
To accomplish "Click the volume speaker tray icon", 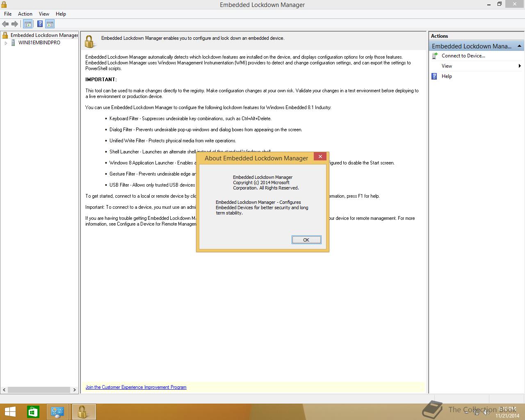I will pos(486,412).
